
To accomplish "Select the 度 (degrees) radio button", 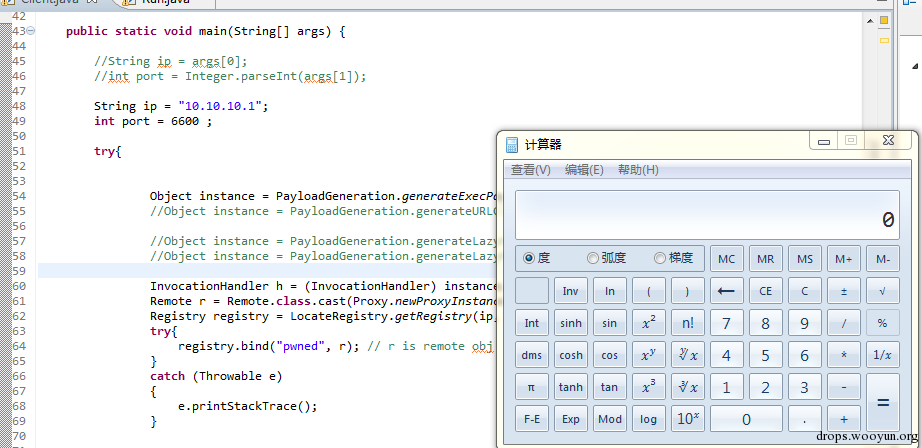I will (529, 258).
